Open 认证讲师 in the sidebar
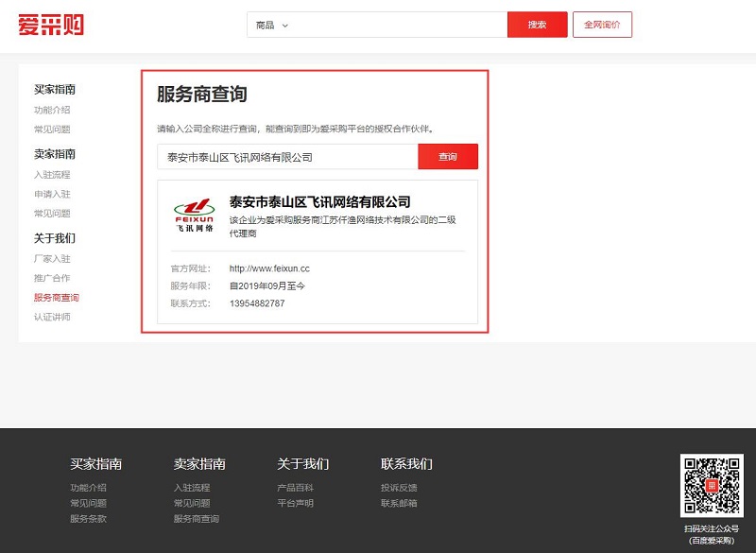 [52, 317]
